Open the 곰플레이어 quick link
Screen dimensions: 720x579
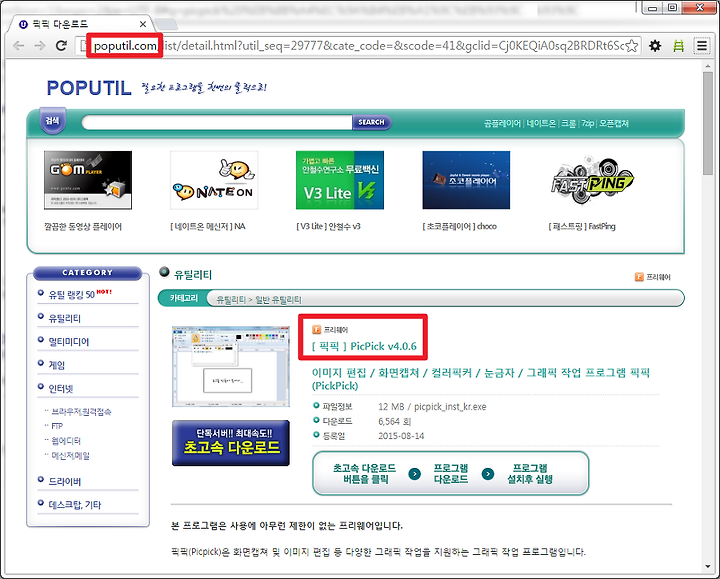pos(502,124)
